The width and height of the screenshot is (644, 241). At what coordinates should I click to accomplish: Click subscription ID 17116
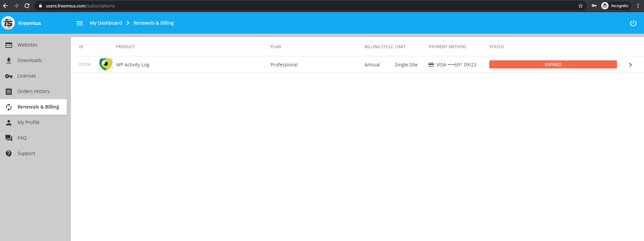click(85, 64)
